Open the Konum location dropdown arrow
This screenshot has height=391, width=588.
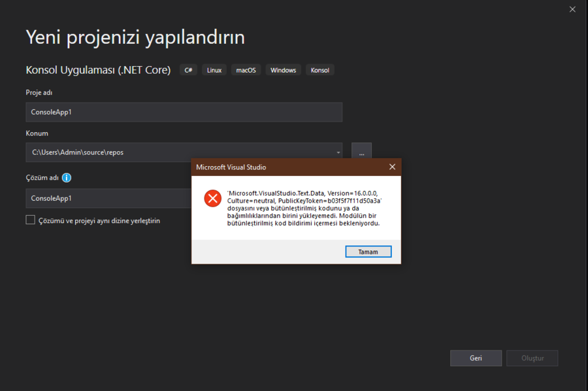(338, 152)
